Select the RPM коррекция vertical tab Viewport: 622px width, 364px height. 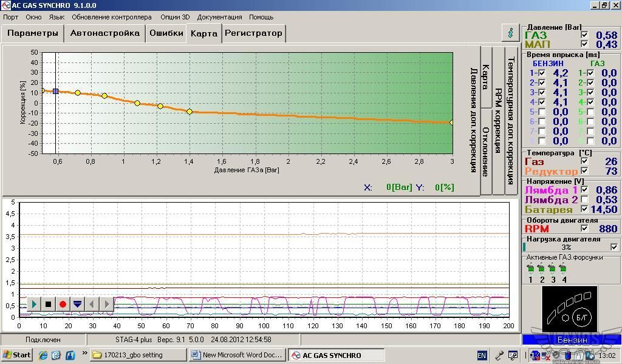click(498, 121)
